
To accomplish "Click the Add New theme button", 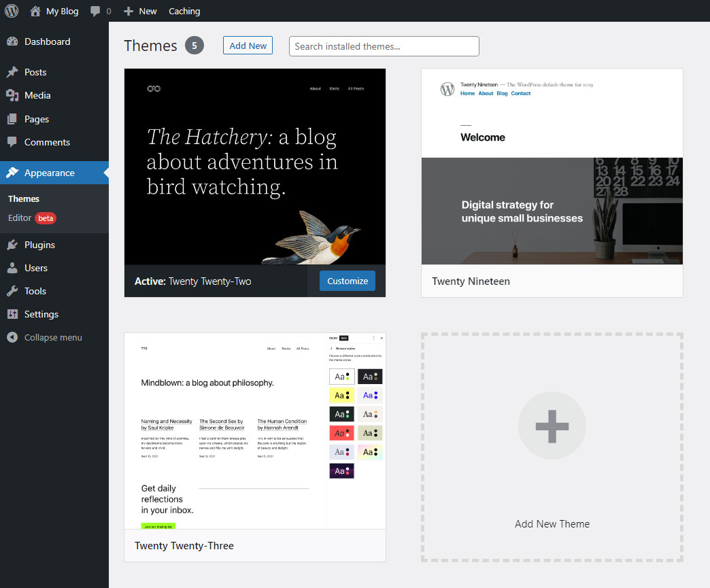I will click(x=248, y=46).
